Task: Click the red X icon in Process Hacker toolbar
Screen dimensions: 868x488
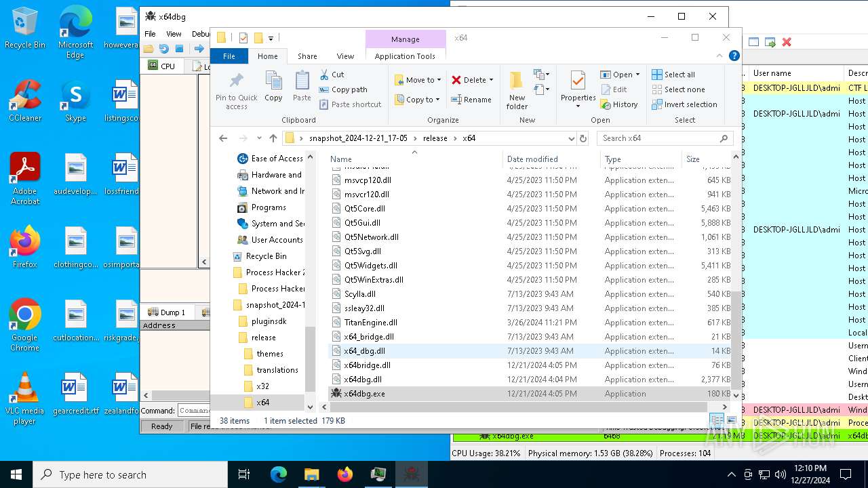Action: point(787,42)
